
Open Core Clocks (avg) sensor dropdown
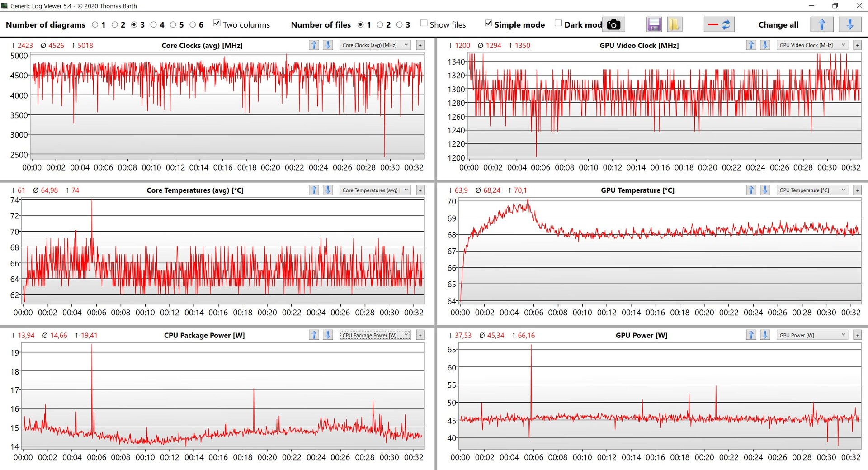point(375,45)
